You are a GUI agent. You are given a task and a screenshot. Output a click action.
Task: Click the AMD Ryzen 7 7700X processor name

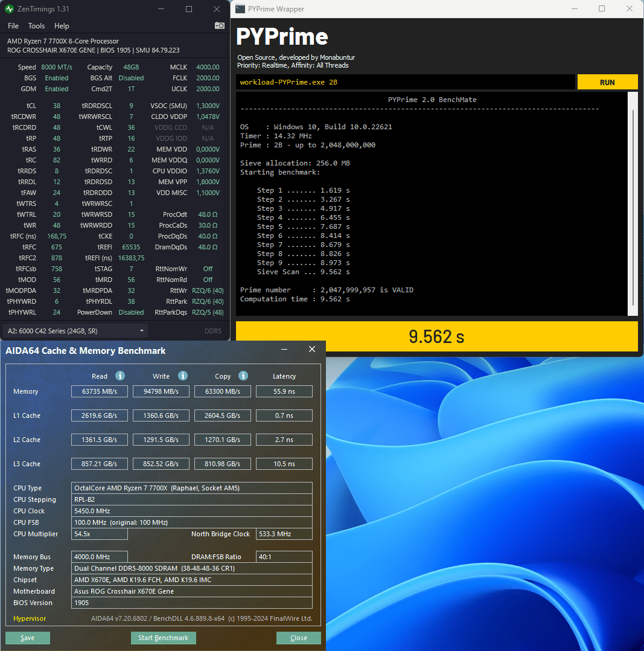[63, 41]
